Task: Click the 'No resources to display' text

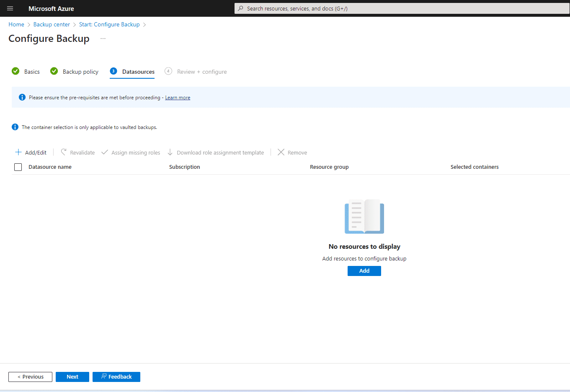Action: (364, 247)
